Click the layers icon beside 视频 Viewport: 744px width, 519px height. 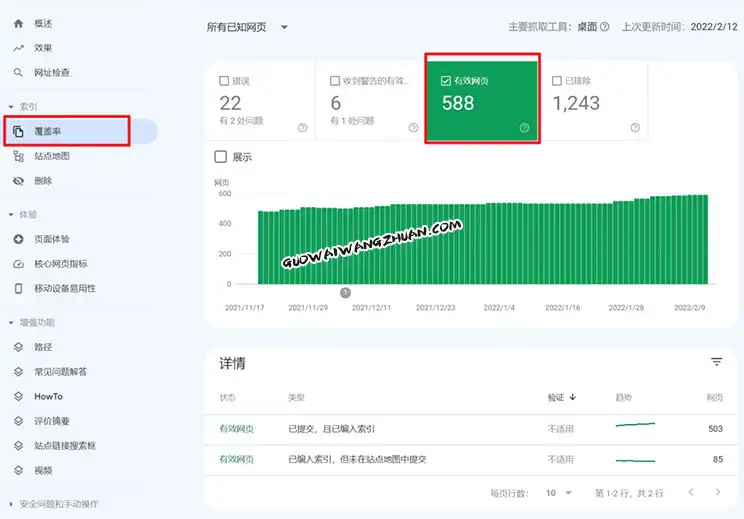[18, 470]
